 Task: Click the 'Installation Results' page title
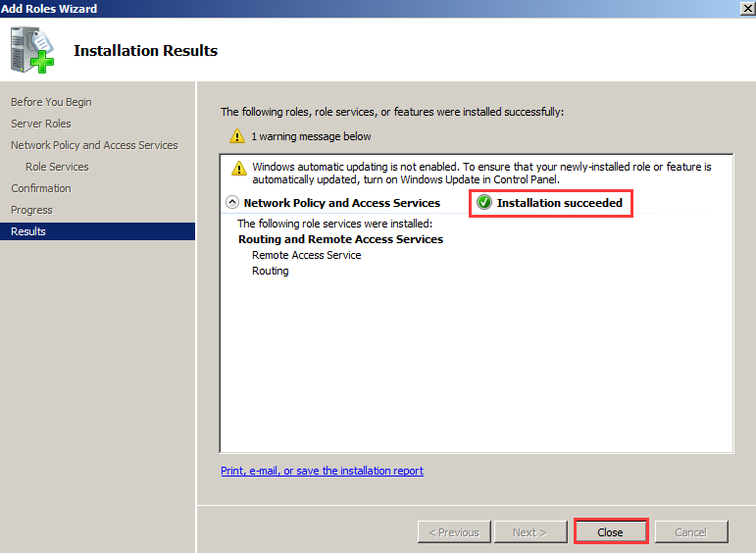click(145, 51)
